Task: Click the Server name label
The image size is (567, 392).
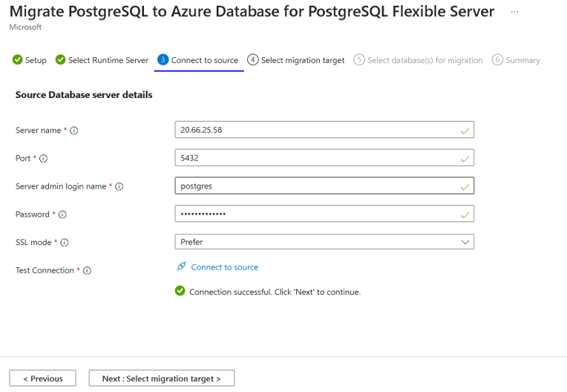Action: coord(39,130)
